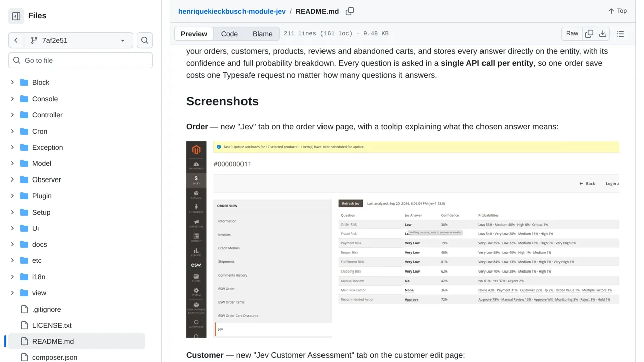The width and height of the screenshot is (644, 362).
Task: Click the Raw button
Action: tap(572, 34)
